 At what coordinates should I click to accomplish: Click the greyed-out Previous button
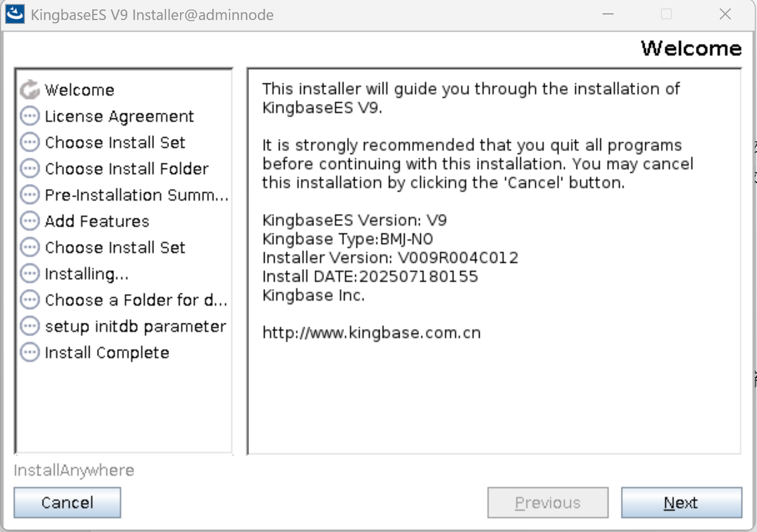pos(547,503)
